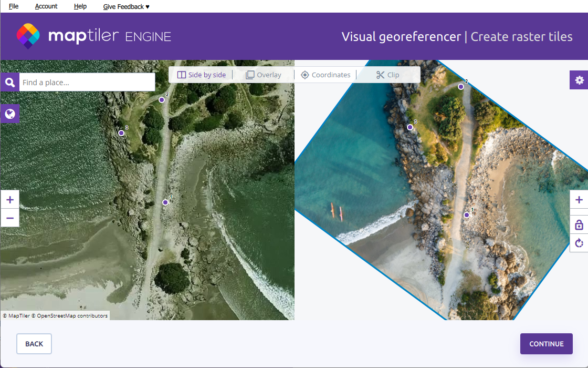
Task: Open the Help menu
Action: click(80, 6)
